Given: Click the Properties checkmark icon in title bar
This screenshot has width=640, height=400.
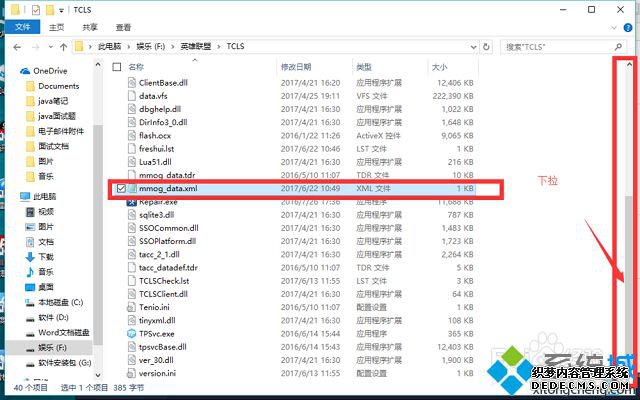Looking at the screenshot, I should point(36,10).
